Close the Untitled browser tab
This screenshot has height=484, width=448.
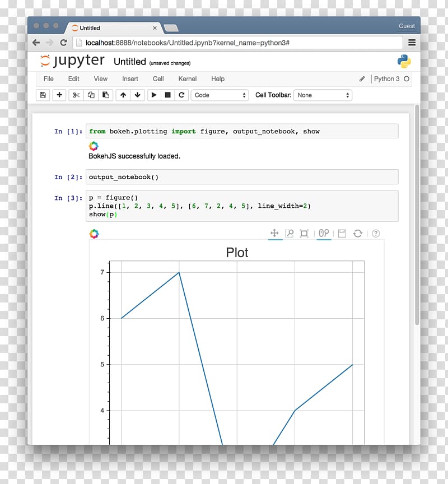155,28
